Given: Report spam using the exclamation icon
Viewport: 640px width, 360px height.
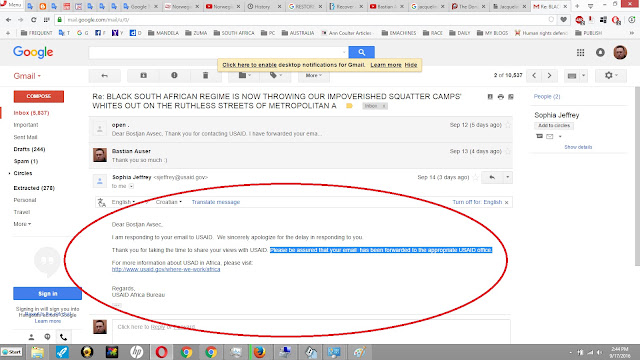Looking at the screenshot, I should (x=174, y=76).
